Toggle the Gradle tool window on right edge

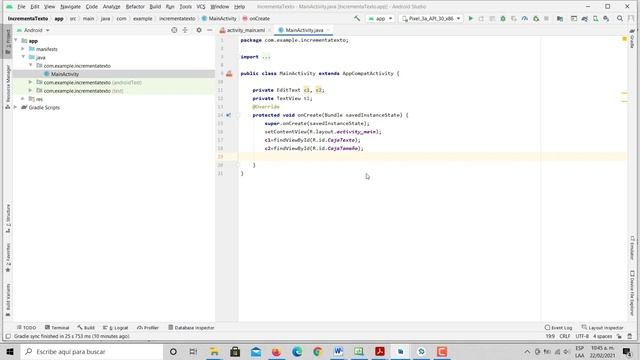tap(632, 39)
